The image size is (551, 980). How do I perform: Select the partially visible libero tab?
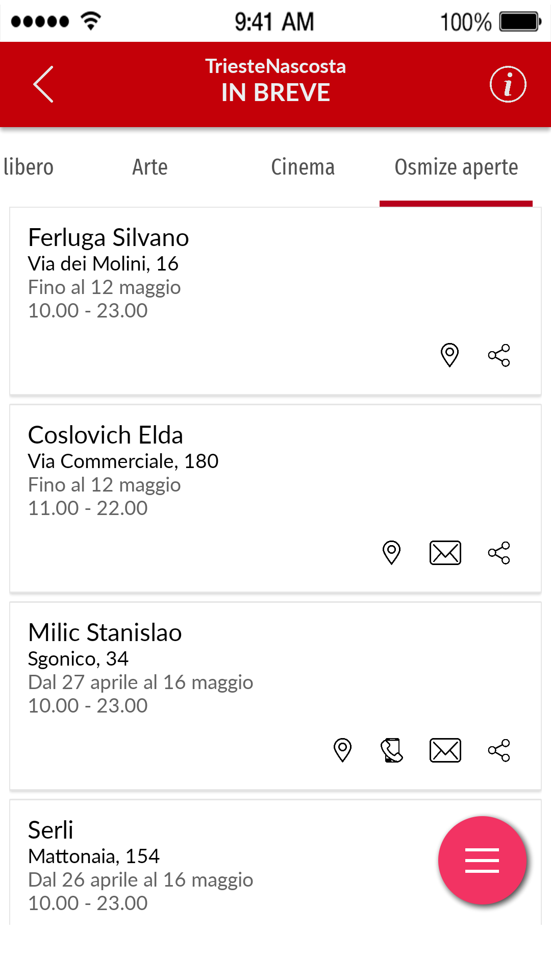tap(28, 167)
